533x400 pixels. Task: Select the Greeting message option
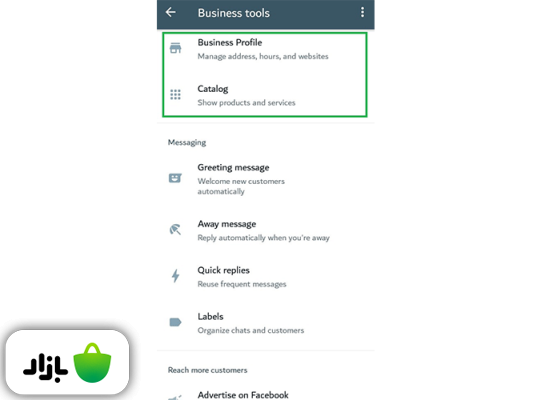265,179
